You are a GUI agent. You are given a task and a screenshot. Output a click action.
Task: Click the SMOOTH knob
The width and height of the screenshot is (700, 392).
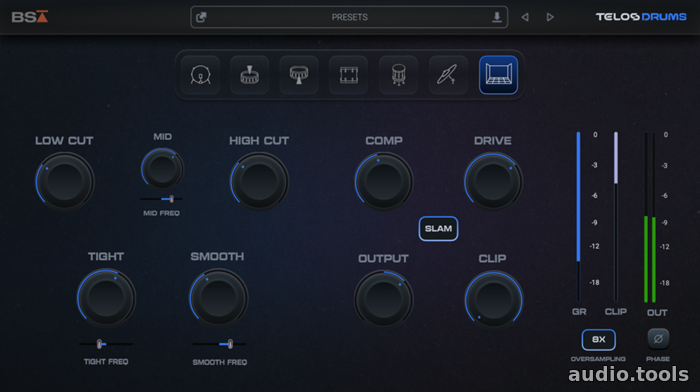(218, 297)
